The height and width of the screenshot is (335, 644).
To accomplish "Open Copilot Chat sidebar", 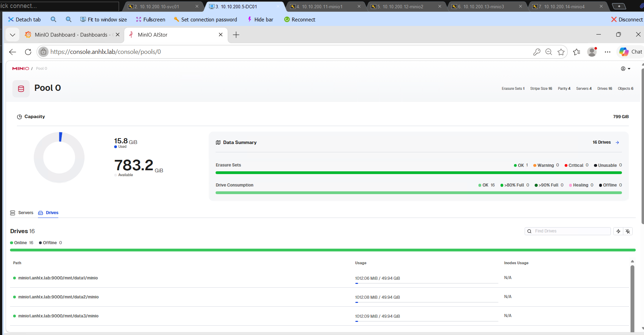I will tap(631, 52).
